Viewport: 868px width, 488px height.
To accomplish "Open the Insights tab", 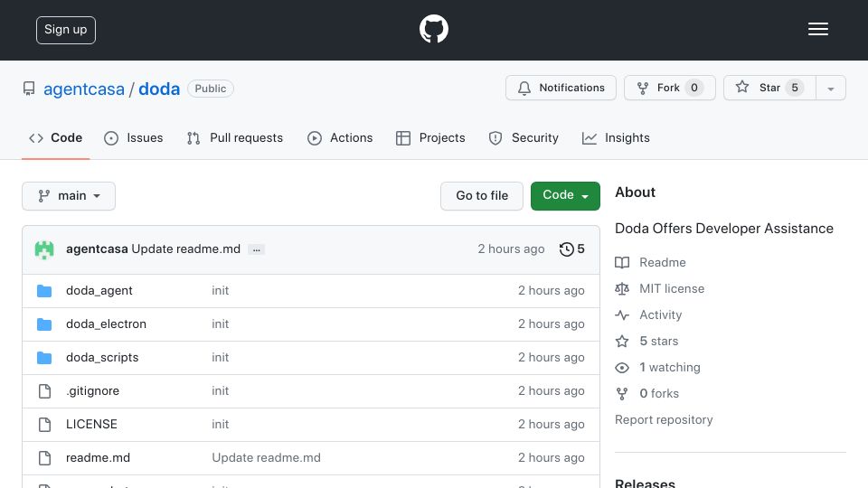I will [616, 137].
